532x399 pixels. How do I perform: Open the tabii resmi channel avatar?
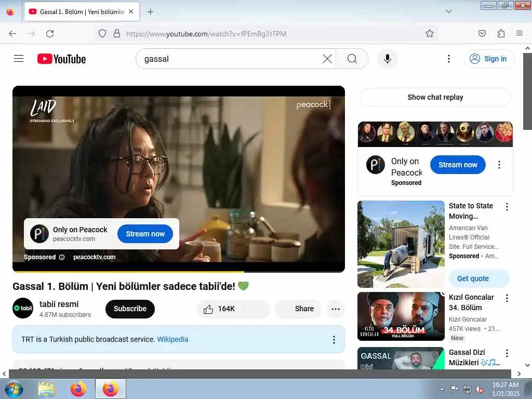point(23,308)
